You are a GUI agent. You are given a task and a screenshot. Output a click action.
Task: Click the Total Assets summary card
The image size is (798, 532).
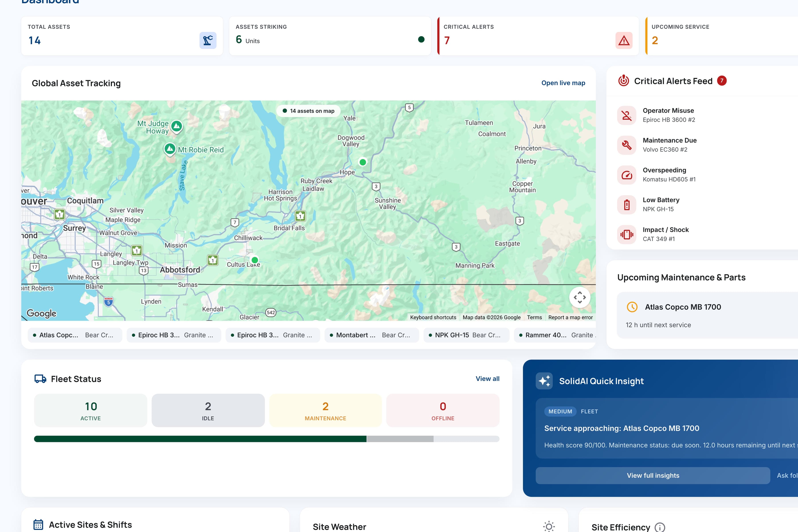pyautogui.click(x=122, y=36)
